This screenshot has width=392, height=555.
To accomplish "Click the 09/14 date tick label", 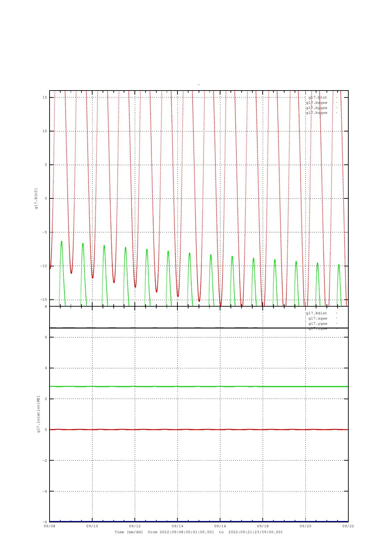I will 177,526.
